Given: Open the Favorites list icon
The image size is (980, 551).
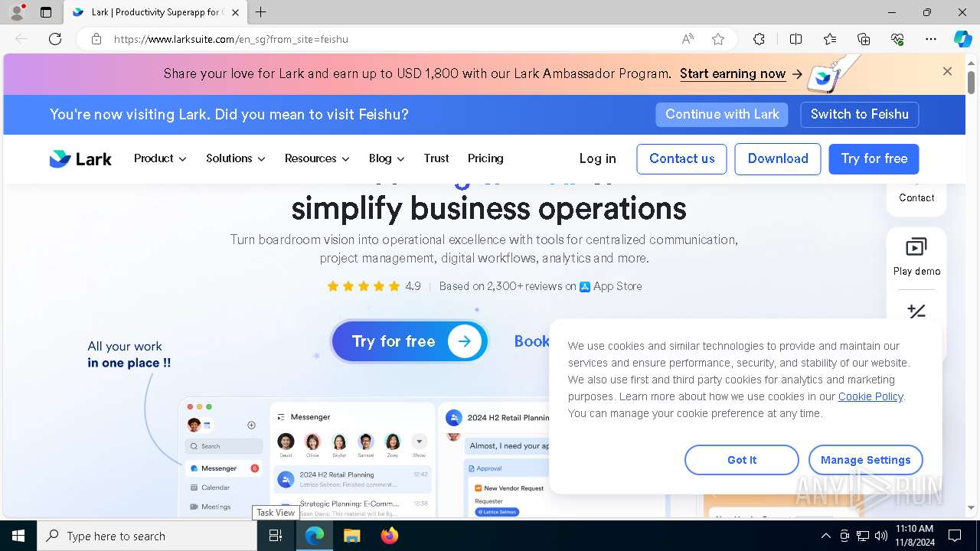Looking at the screenshot, I should pyautogui.click(x=830, y=39).
